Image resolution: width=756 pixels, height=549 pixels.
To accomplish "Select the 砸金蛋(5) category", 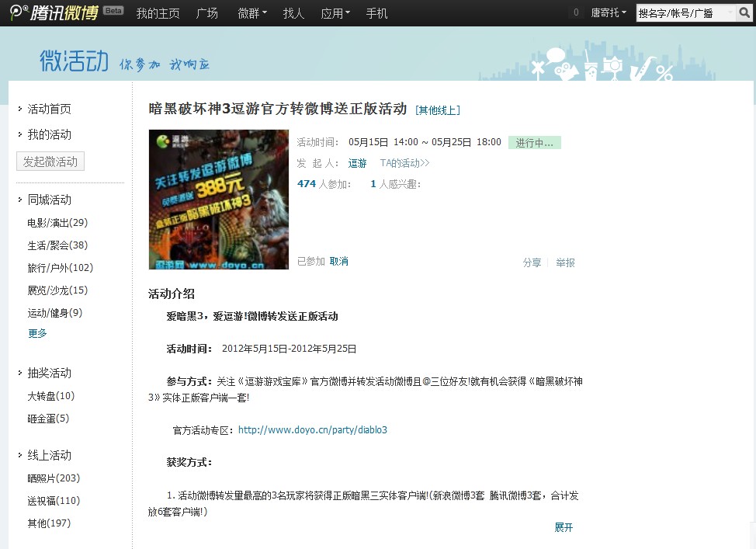I will [48, 419].
